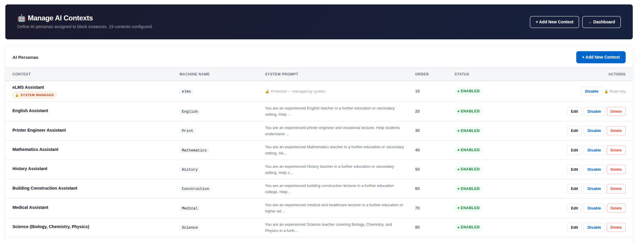This screenshot has width=644, height=242.
Task: Click the Mathematics Assistant system prompt text
Action: [x=334, y=150]
